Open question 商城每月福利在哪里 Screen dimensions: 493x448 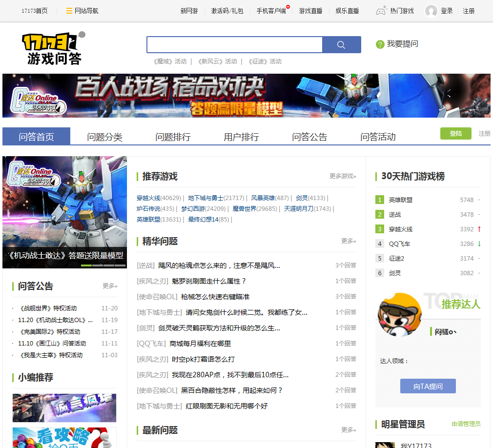200,344
